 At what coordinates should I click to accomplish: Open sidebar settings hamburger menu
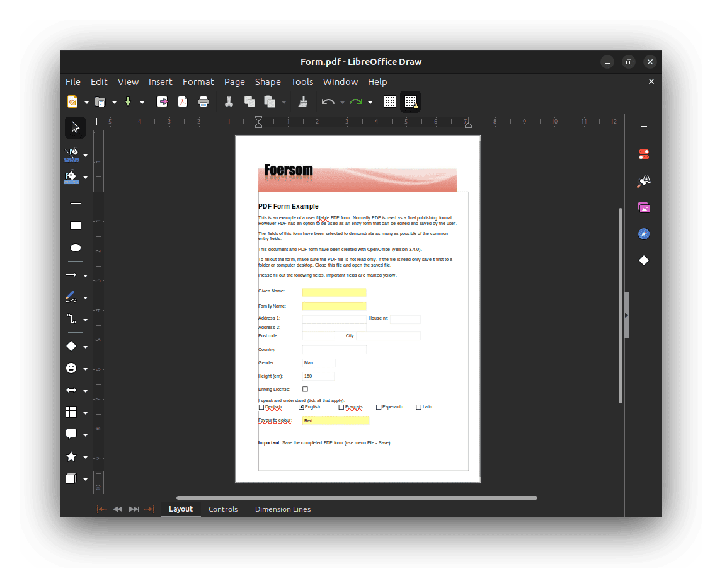pyautogui.click(x=644, y=127)
